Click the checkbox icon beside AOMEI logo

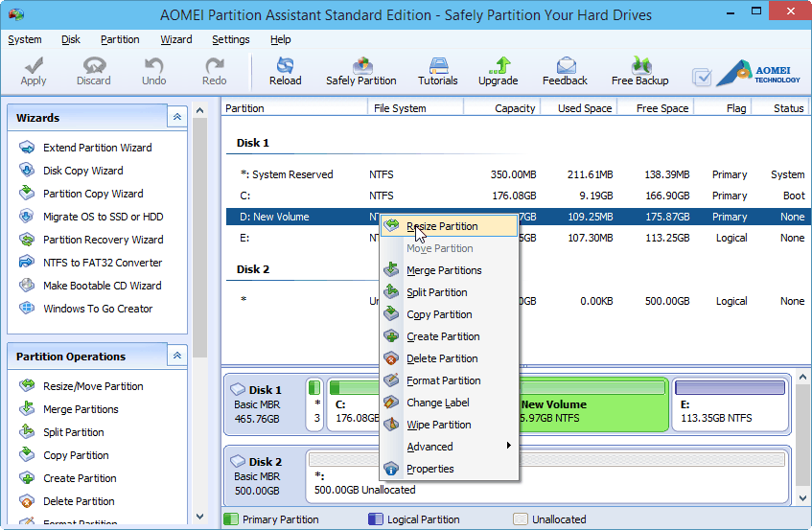702,78
